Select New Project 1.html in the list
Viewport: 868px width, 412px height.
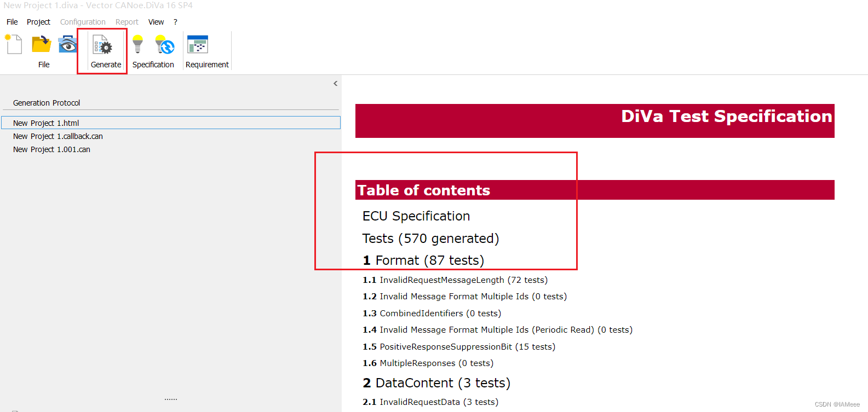coord(171,123)
